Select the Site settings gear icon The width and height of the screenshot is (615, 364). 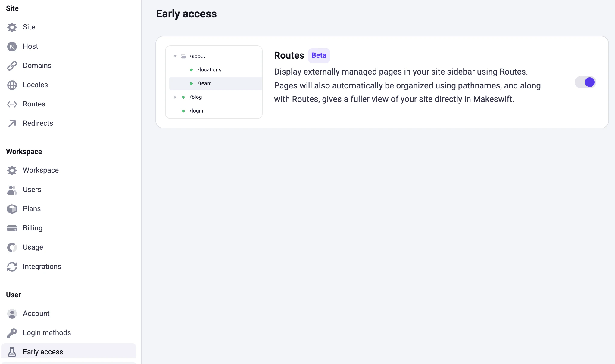tap(12, 27)
